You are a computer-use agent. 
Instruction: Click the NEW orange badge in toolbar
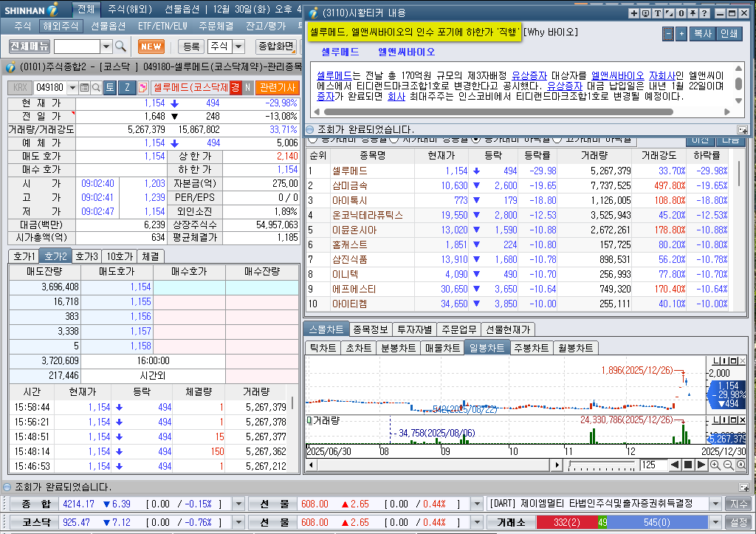tap(151, 47)
